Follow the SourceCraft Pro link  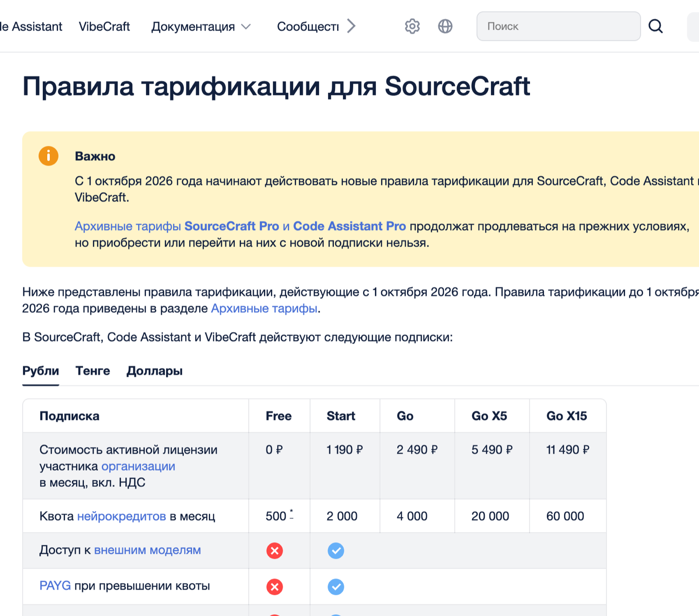pos(232,226)
